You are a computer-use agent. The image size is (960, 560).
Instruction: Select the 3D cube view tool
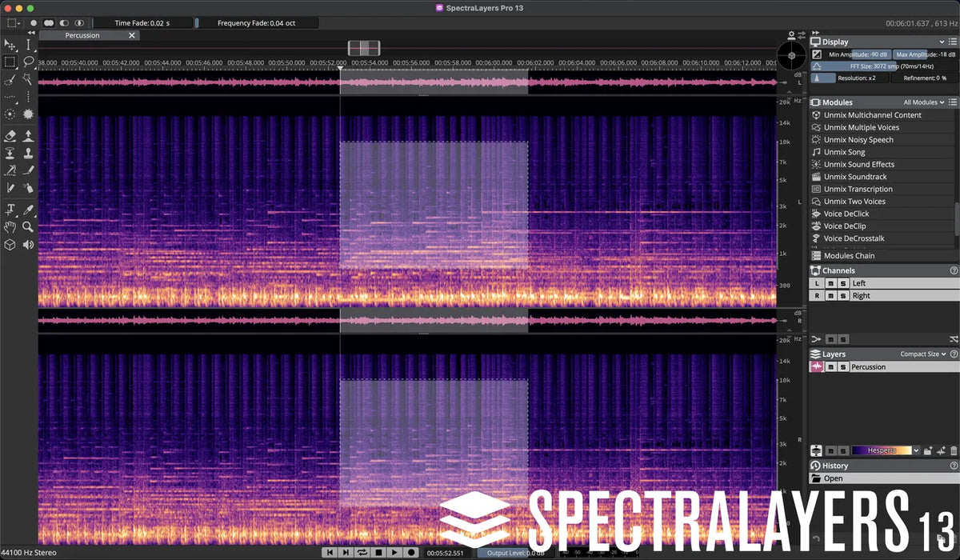click(10, 245)
